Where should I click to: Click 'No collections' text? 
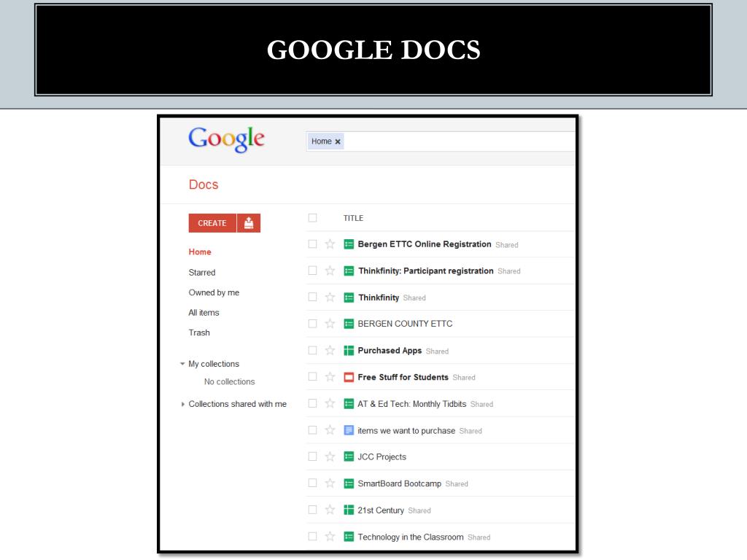(230, 381)
